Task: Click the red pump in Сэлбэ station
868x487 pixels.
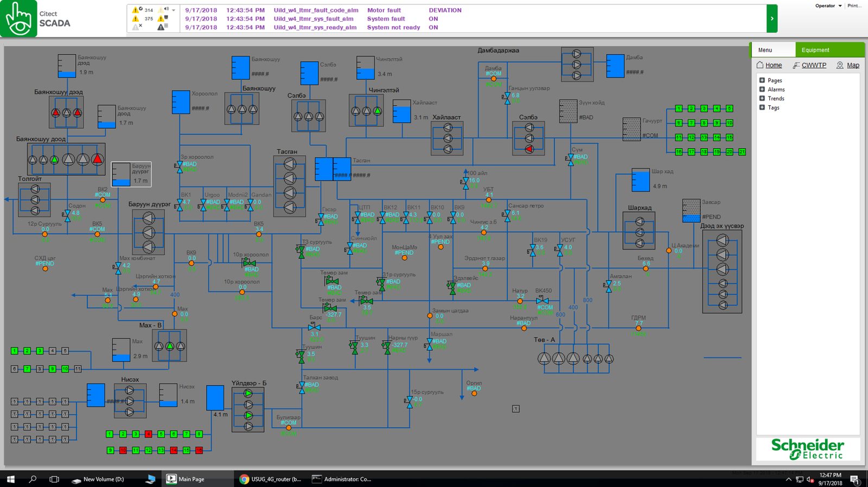Action: (529, 149)
